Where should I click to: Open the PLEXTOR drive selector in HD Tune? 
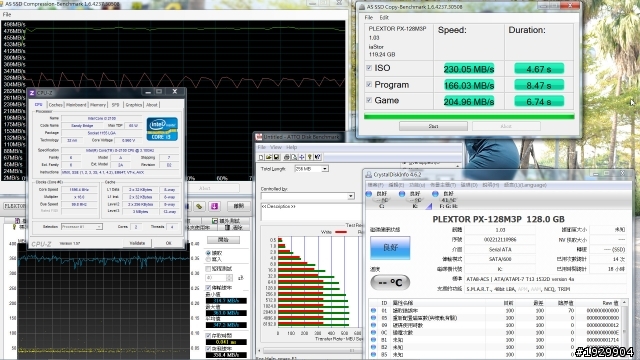pos(15,206)
